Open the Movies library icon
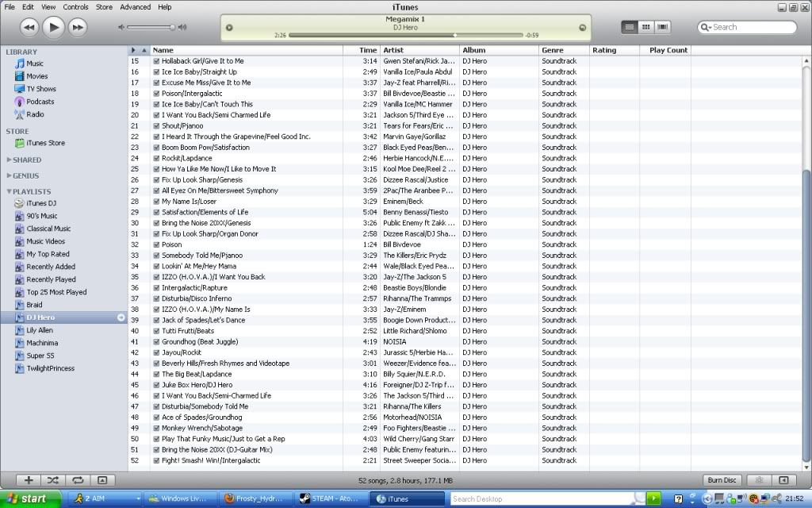This screenshot has height=508, width=812. [20, 76]
